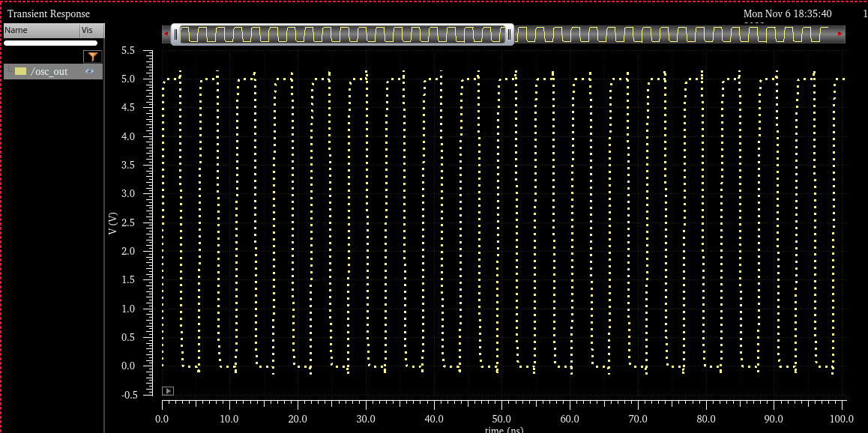
Task: Click left grip handle of the zoom slider
Action: point(175,34)
